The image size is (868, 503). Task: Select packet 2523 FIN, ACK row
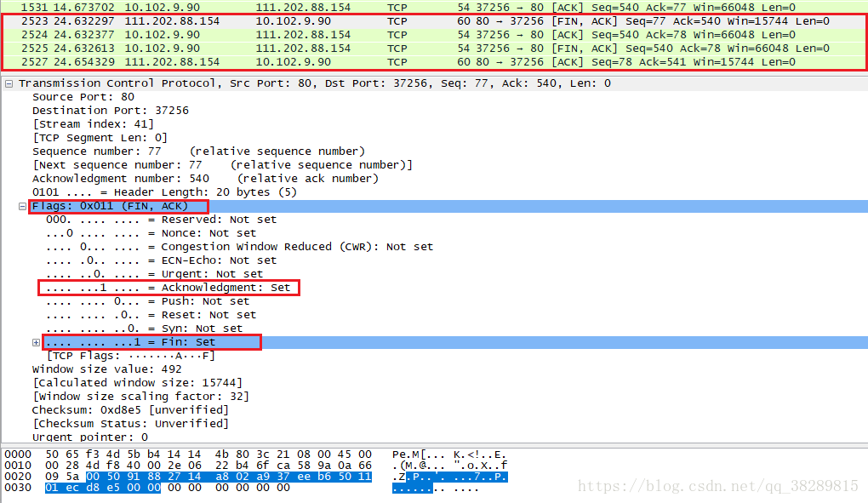point(434,21)
